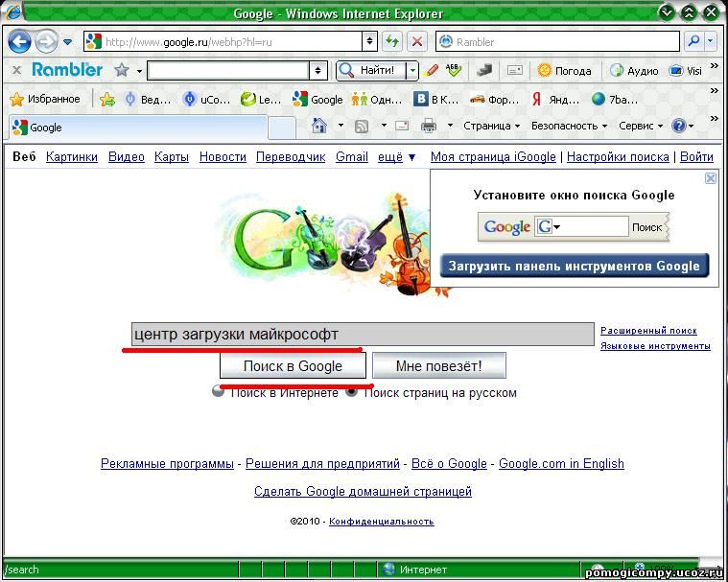Screen dimensions: 728x582
Task: Click Загрузить панель инструментов Google button
Action: tap(575, 266)
